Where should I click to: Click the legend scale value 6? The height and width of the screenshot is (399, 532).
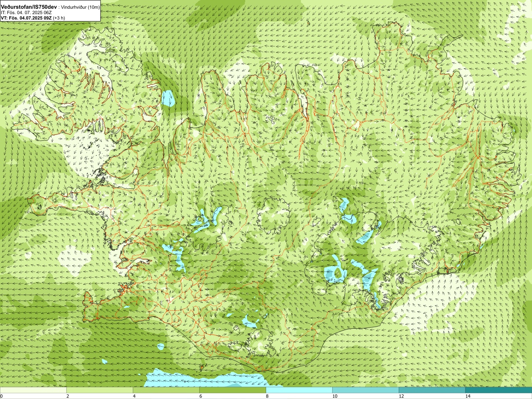click(x=201, y=396)
